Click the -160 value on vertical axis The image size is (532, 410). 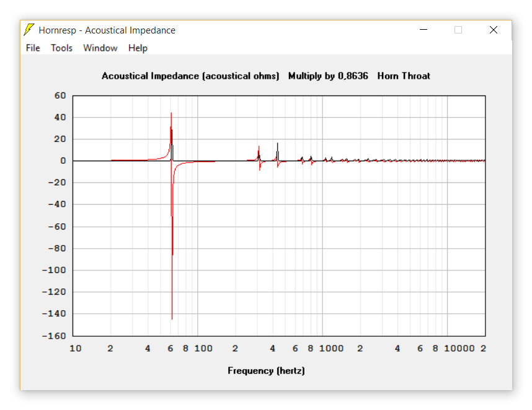(54, 336)
